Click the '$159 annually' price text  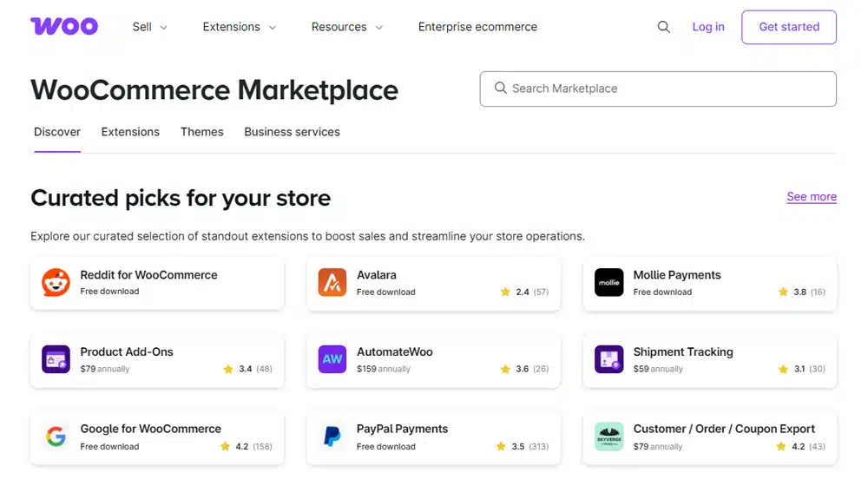[x=384, y=369]
